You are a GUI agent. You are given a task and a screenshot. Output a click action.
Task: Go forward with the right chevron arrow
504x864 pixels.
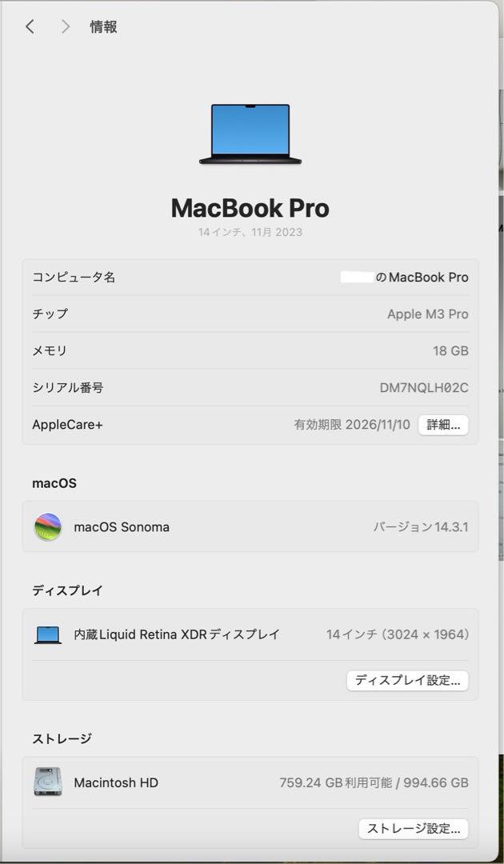point(66,26)
